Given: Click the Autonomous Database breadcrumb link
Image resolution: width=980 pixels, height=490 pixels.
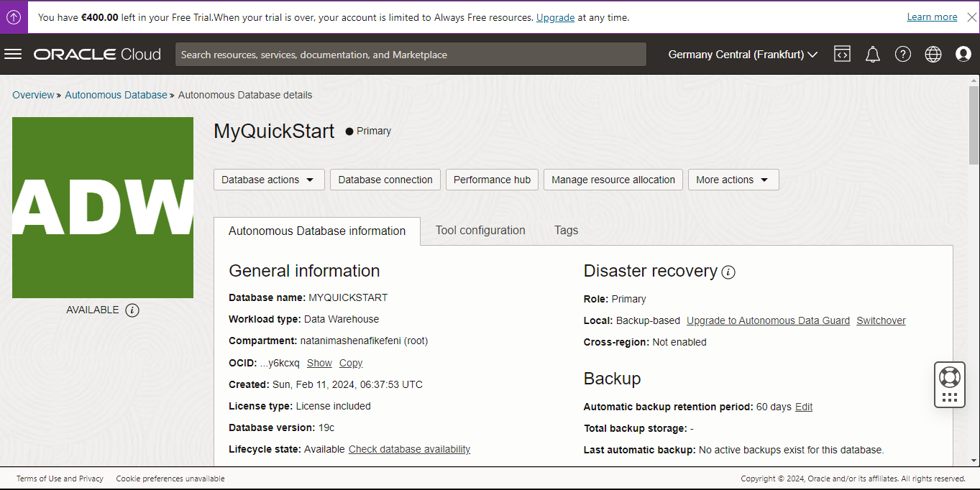Looking at the screenshot, I should [116, 95].
